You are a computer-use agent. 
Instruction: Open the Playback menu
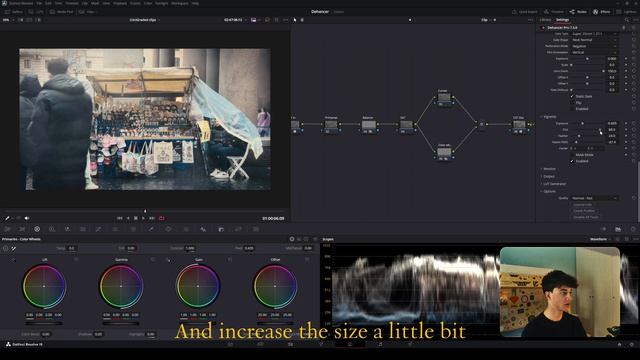click(x=120, y=3)
